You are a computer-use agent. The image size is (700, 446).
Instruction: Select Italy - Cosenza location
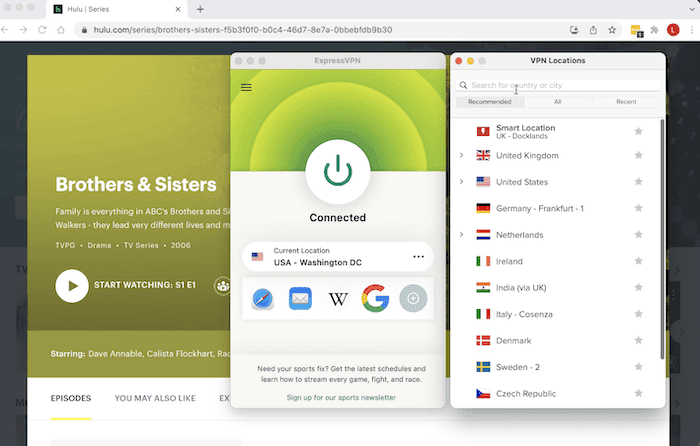(x=554, y=314)
